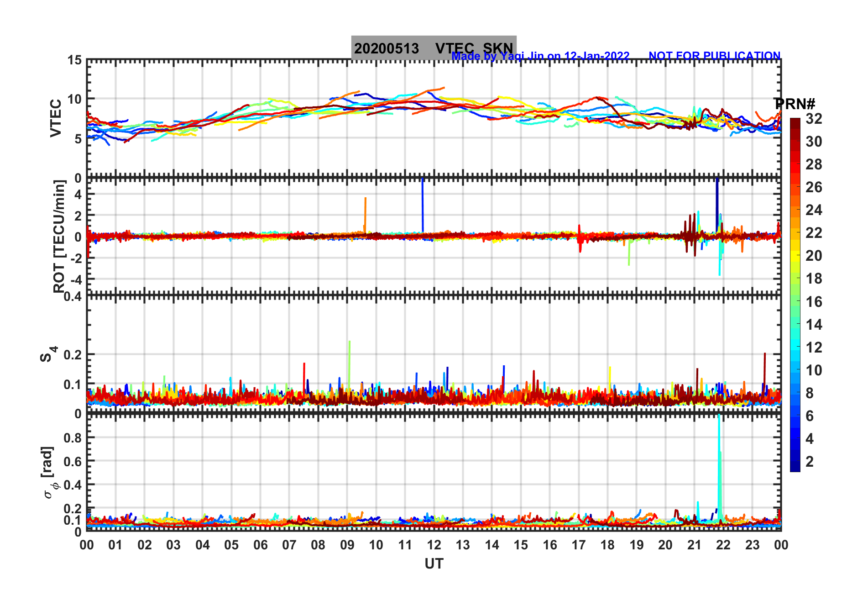Viewport: 868px width, 590px height.
Task: Click the UT axis tick label '03'
Action: coord(173,545)
